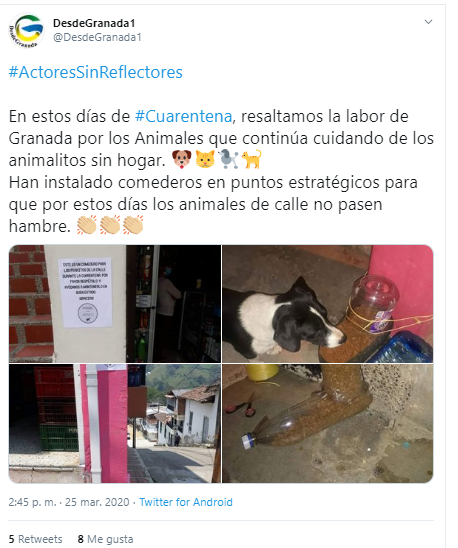Click the dog face emoji

pos(182,159)
